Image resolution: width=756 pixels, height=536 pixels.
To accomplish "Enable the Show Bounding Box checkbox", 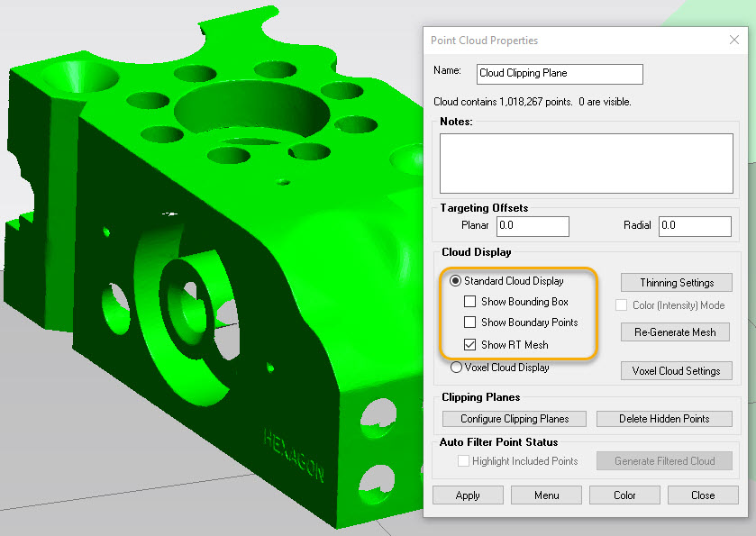I will (469, 302).
